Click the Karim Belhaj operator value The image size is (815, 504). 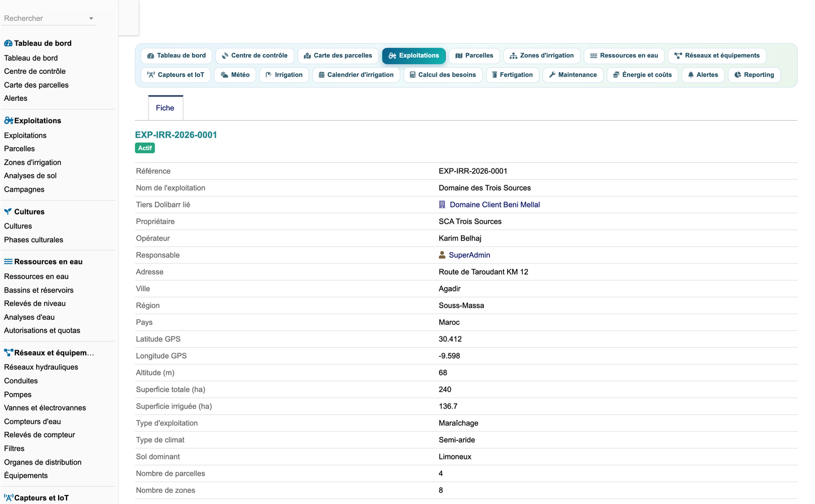pyautogui.click(x=460, y=238)
